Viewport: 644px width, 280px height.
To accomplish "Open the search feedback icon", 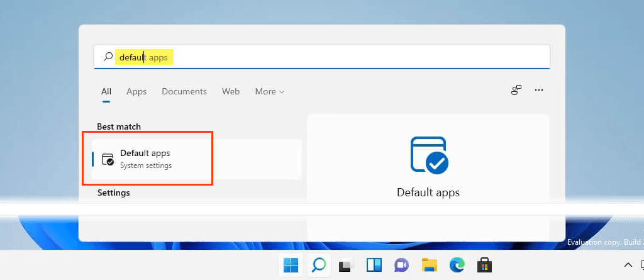I will click(516, 90).
